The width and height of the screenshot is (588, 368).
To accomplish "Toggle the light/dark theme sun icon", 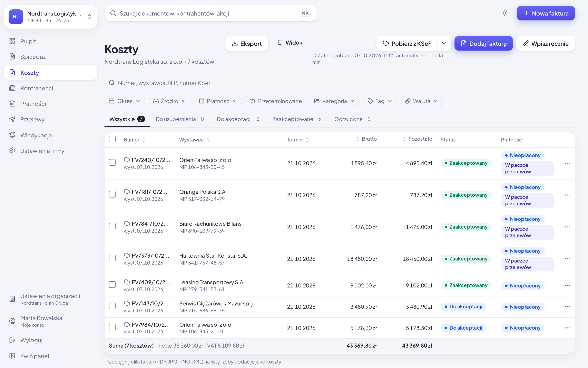I will (505, 13).
